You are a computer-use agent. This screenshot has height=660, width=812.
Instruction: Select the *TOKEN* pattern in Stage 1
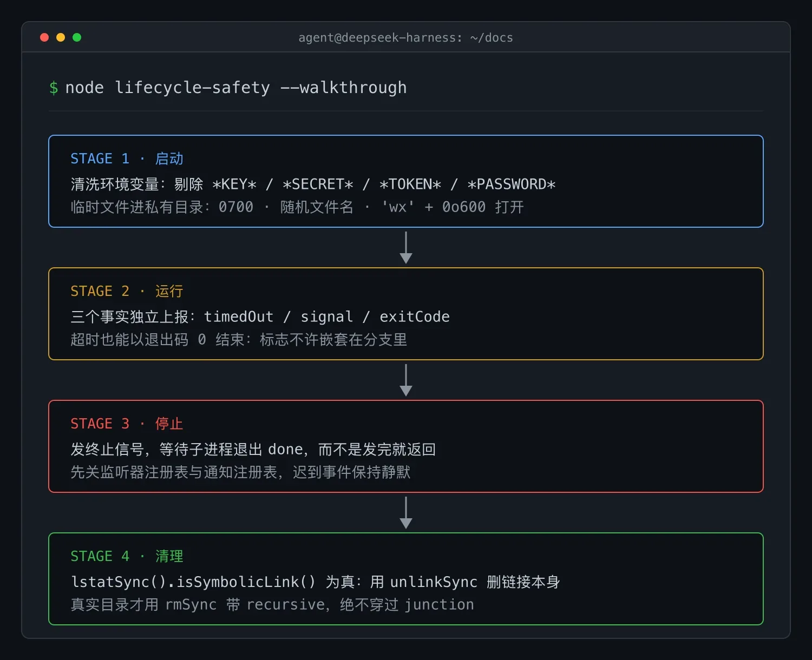click(x=410, y=184)
